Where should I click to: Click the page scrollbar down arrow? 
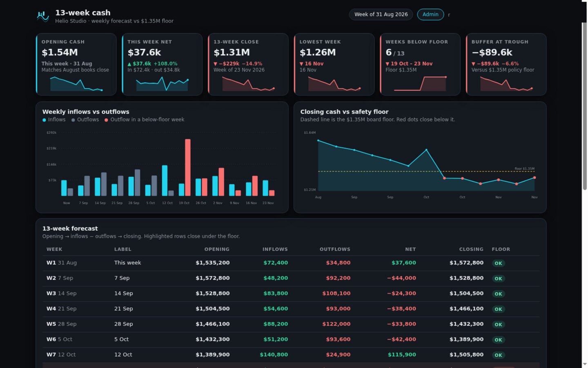coord(585,364)
